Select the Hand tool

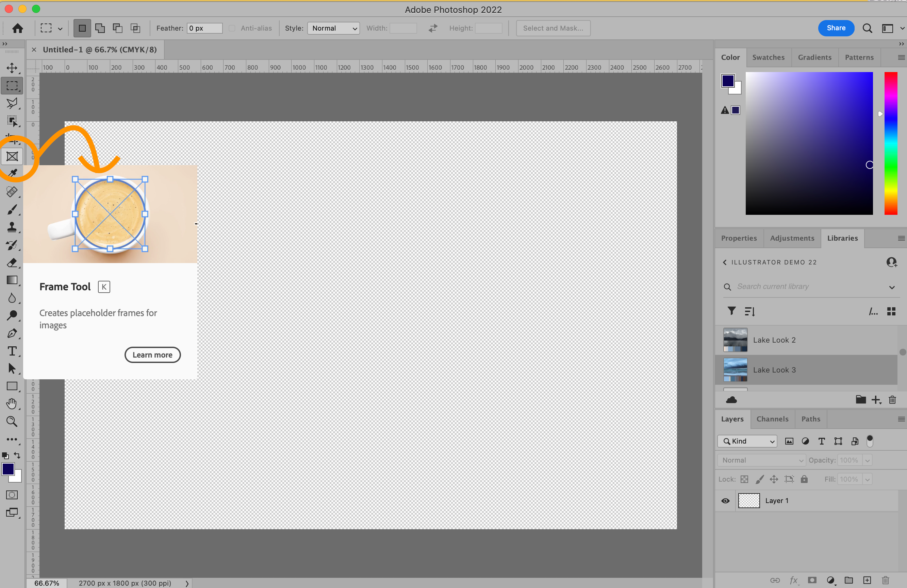click(12, 404)
